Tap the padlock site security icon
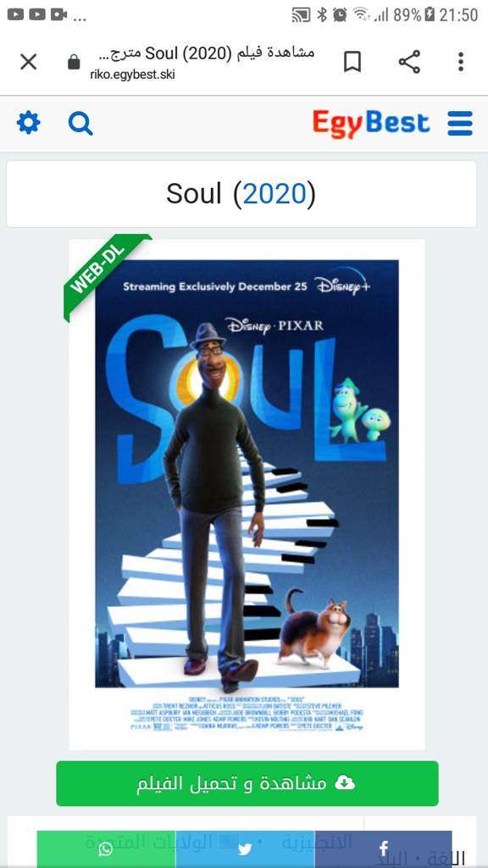This screenshot has width=488, height=868. 74,61
